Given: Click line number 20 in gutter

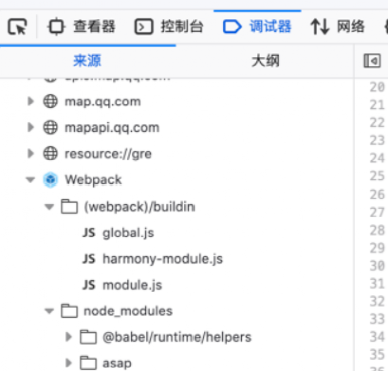Looking at the screenshot, I should click(377, 87).
